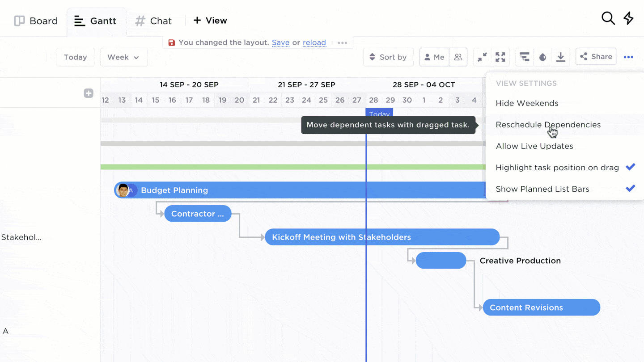Open the three-dot view settings menu
This screenshot has height=362, width=644.
[628, 57]
